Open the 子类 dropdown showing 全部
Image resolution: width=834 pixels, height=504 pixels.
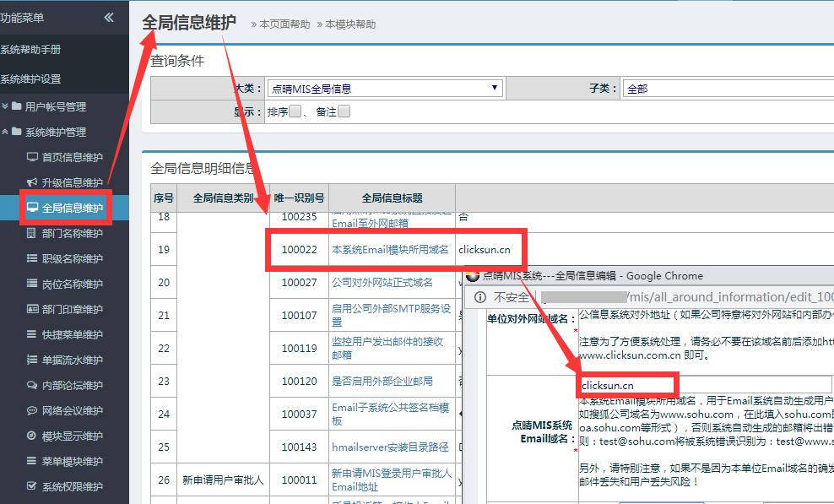(x=726, y=89)
